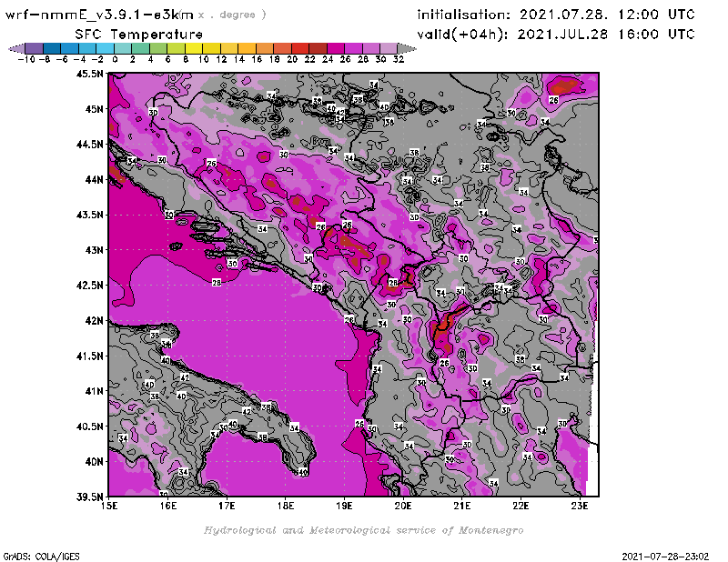Click the latitude label '40N'

(94, 462)
